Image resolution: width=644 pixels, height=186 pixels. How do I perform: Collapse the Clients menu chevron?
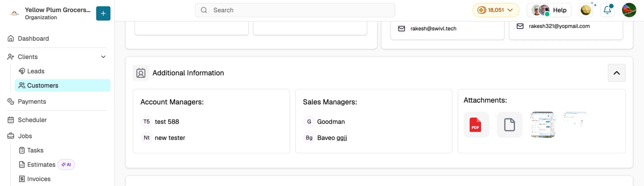click(x=103, y=57)
